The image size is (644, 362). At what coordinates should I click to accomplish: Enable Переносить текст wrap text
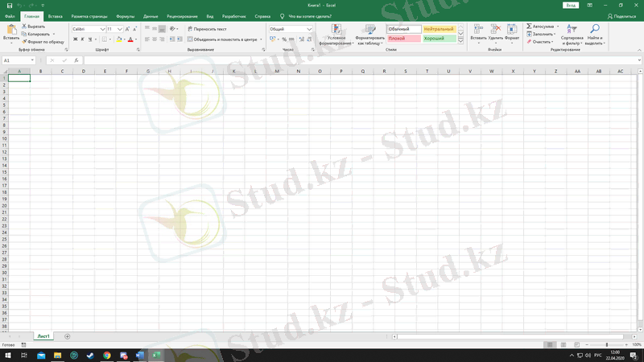[x=207, y=29]
